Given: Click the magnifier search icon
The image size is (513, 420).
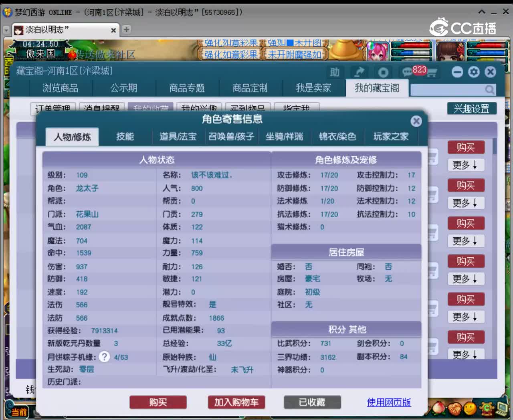Looking at the screenshot, I should [x=489, y=89].
